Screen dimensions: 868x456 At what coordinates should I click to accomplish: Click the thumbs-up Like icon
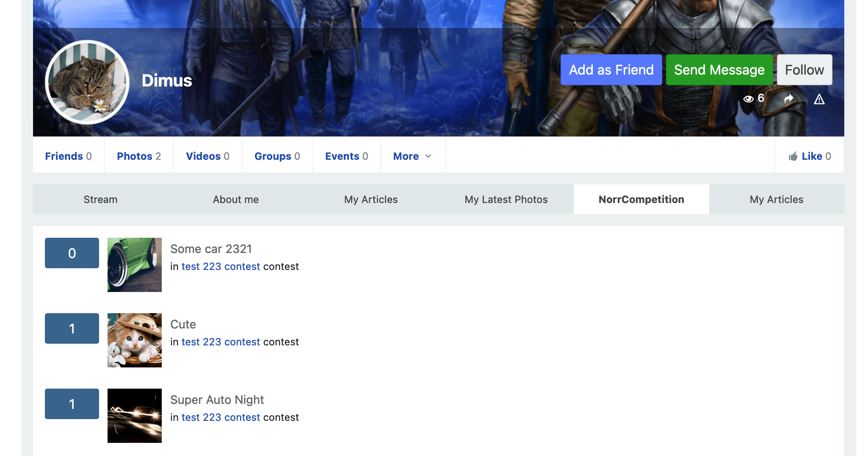pyautogui.click(x=794, y=156)
